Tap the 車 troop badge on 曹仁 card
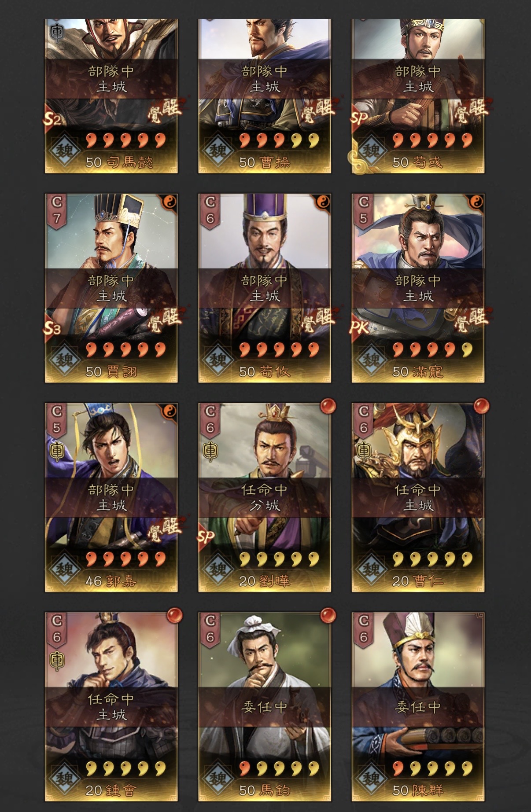Image resolution: width=531 pixels, height=812 pixels. (x=364, y=452)
